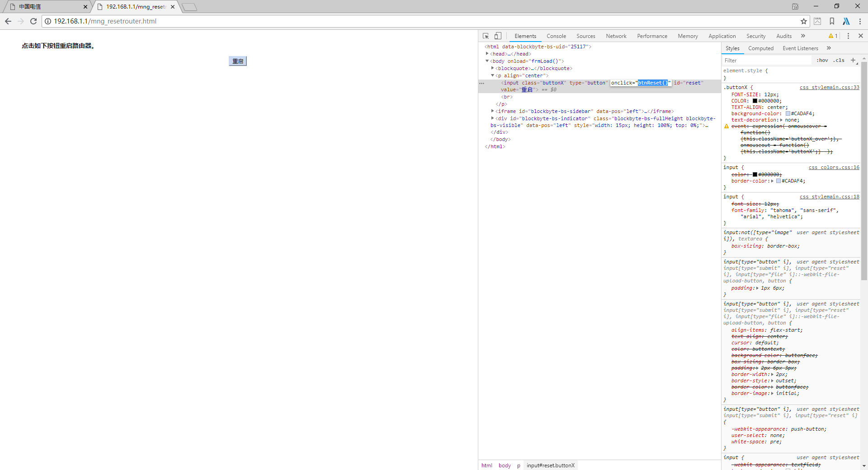Show more DevTools tabs after Audits
Viewport: 868px width, 470px height.
[803, 36]
